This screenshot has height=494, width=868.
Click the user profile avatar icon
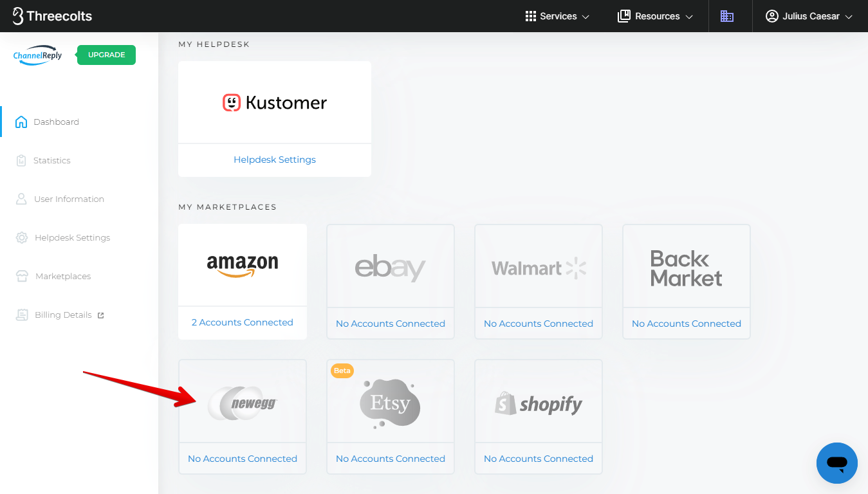tap(772, 16)
